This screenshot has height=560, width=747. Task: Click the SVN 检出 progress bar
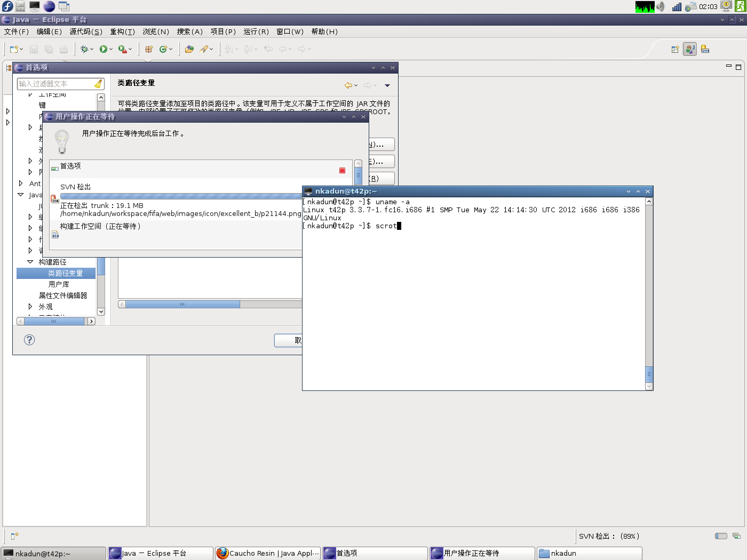point(181,196)
